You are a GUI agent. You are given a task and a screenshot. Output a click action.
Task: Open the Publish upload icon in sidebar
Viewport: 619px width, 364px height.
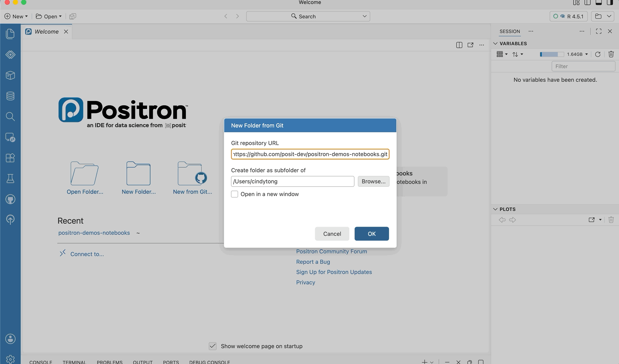tap(10, 220)
